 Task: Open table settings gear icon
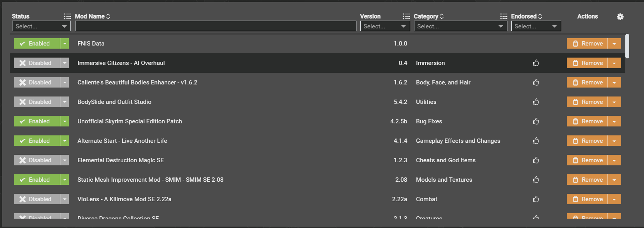[620, 17]
